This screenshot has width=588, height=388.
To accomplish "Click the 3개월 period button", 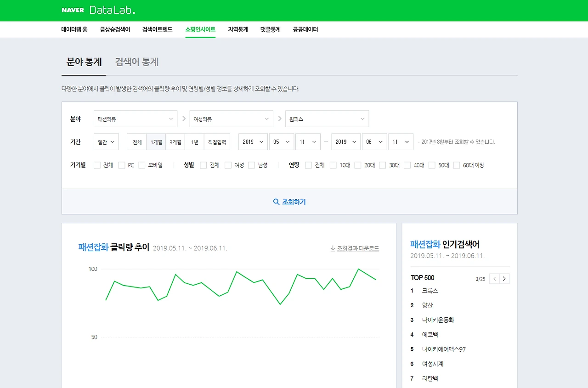I will tap(175, 142).
